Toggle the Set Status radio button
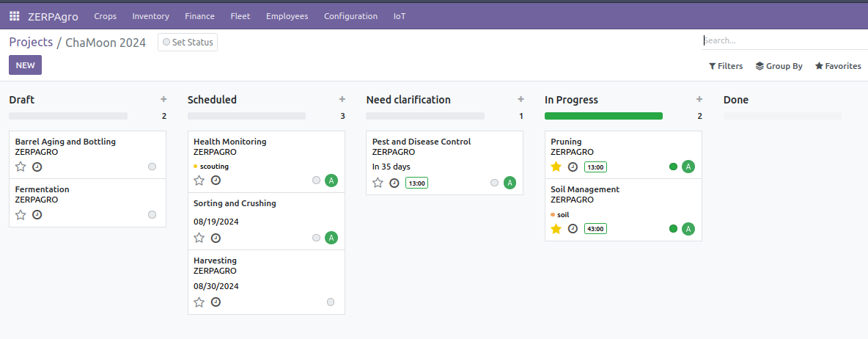 (166, 42)
